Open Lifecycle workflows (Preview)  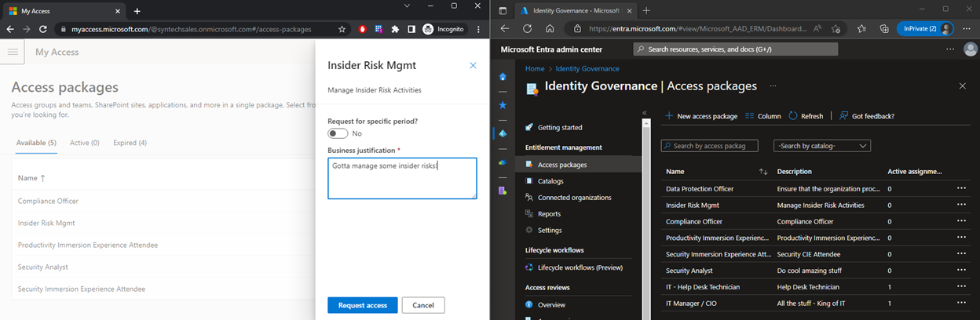pos(579,267)
